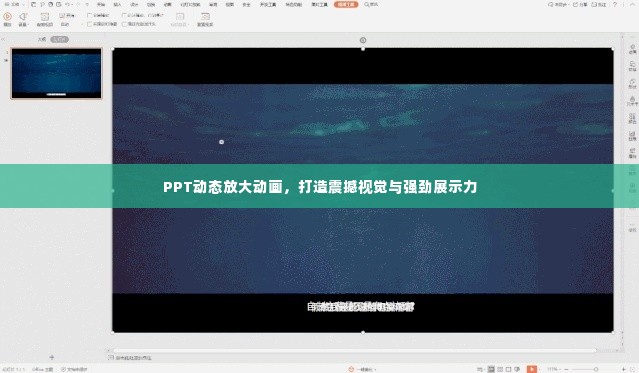
Task: Switch to the Outline (大纲) panel tab
Action: pos(42,39)
